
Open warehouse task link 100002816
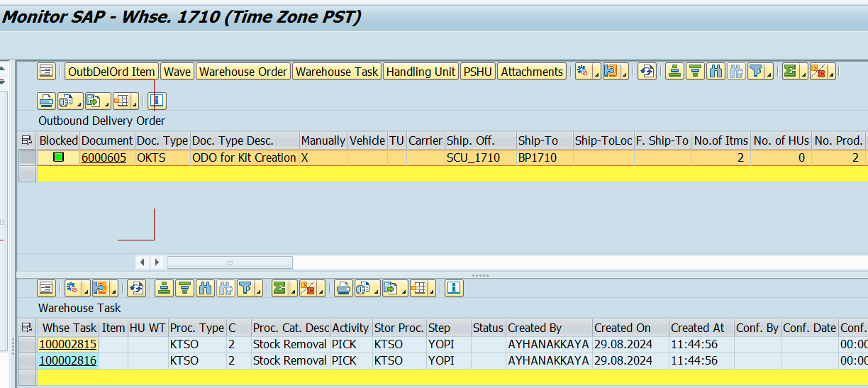click(x=67, y=360)
